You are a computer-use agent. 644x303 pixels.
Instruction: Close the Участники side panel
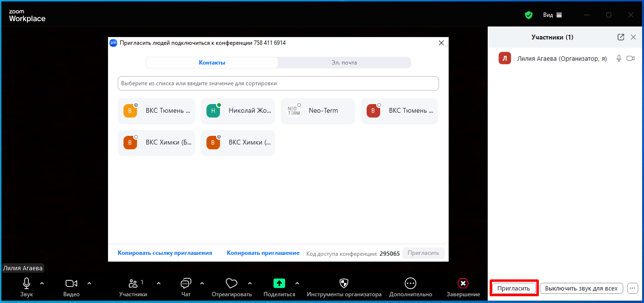click(x=633, y=37)
